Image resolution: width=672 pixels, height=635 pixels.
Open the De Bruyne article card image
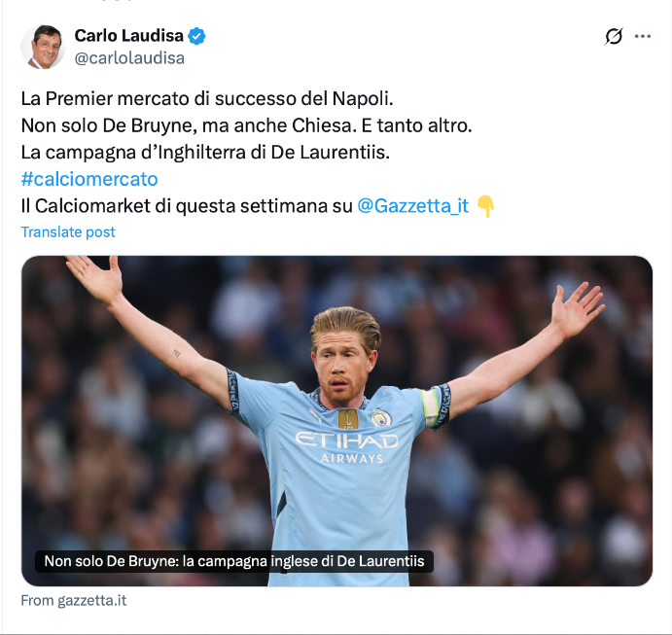point(336,421)
